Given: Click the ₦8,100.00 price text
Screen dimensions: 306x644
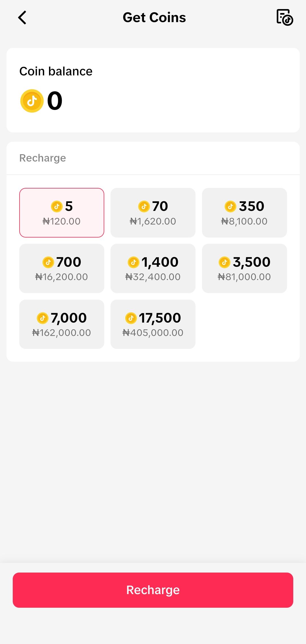Looking at the screenshot, I should [x=244, y=221].
